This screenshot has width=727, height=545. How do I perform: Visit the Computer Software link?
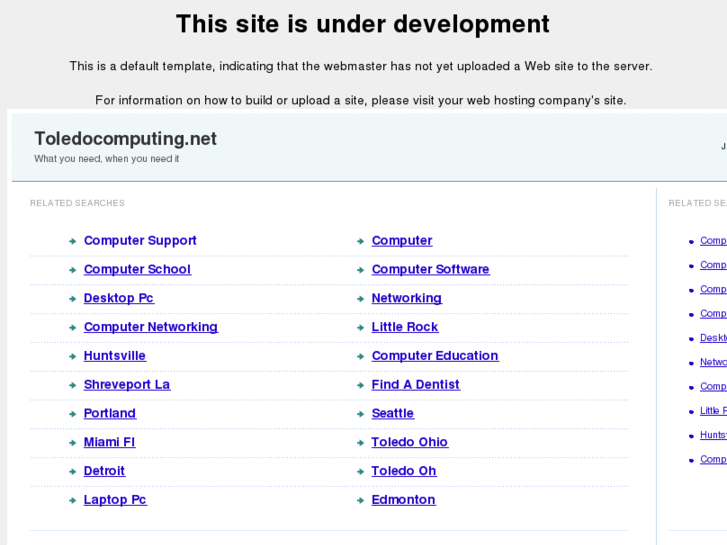pyautogui.click(x=431, y=269)
